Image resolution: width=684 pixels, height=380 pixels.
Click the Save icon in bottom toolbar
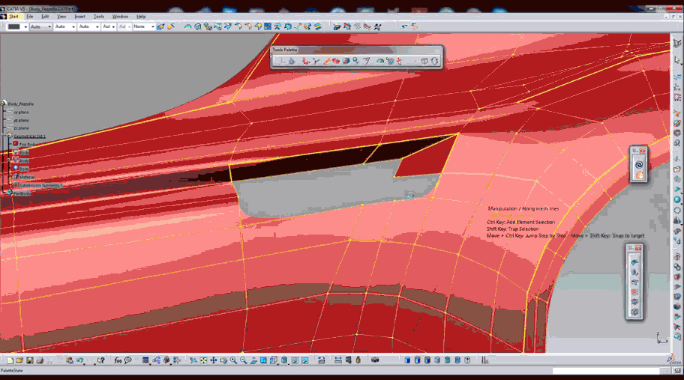click(30, 360)
